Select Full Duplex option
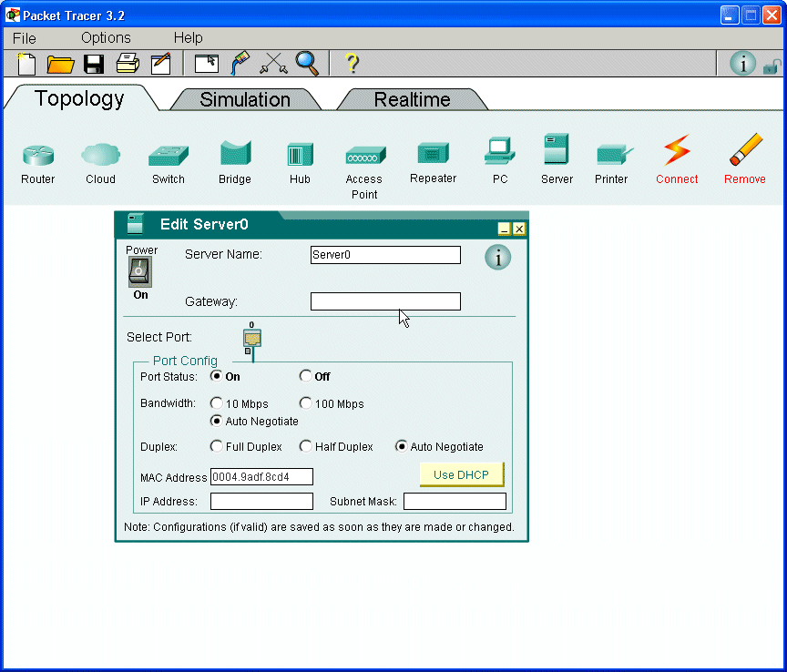787x672 pixels. (216, 446)
